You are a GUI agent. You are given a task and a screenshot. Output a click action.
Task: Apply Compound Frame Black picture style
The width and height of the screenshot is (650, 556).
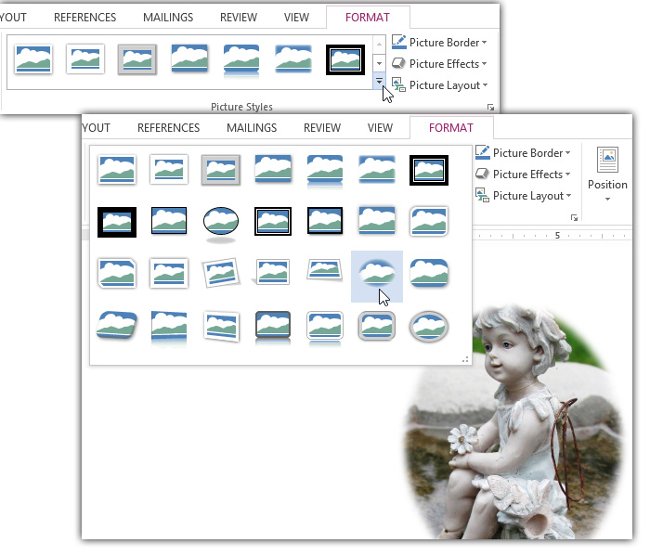pyautogui.click(x=273, y=221)
